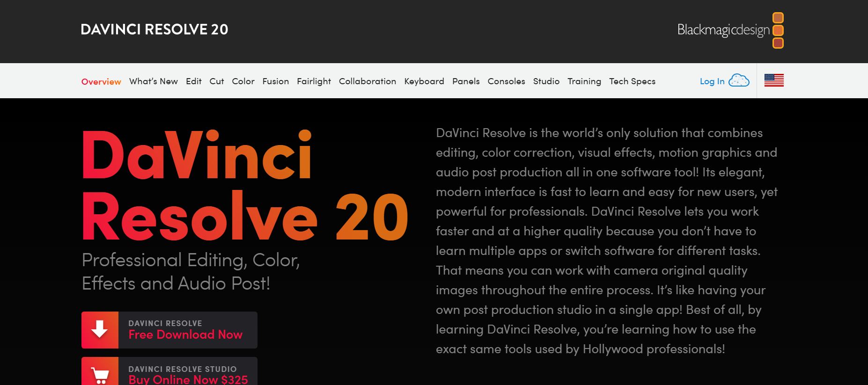The height and width of the screenshot is (385, 868).
Task: Click the paragraph starting DaVinci Resolve is
Action: (x=607, y=241)
